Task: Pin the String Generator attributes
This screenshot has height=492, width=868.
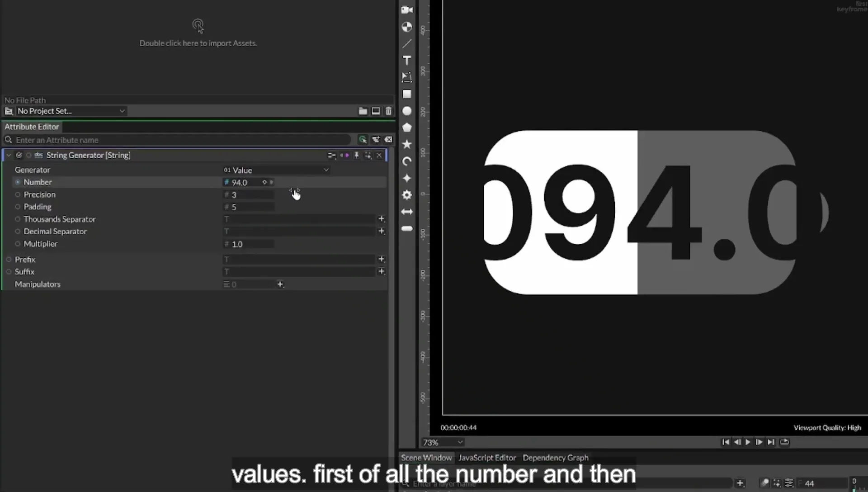Action: [357, 155]
